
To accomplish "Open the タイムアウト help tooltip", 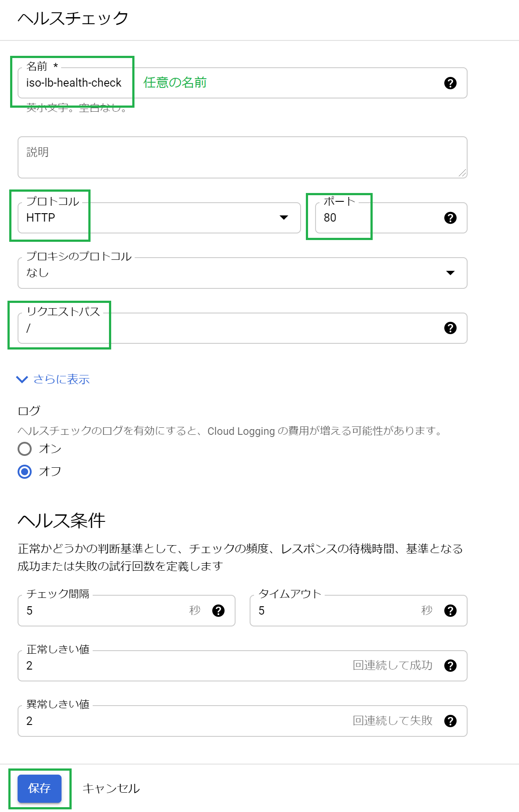I will [450, 611].
